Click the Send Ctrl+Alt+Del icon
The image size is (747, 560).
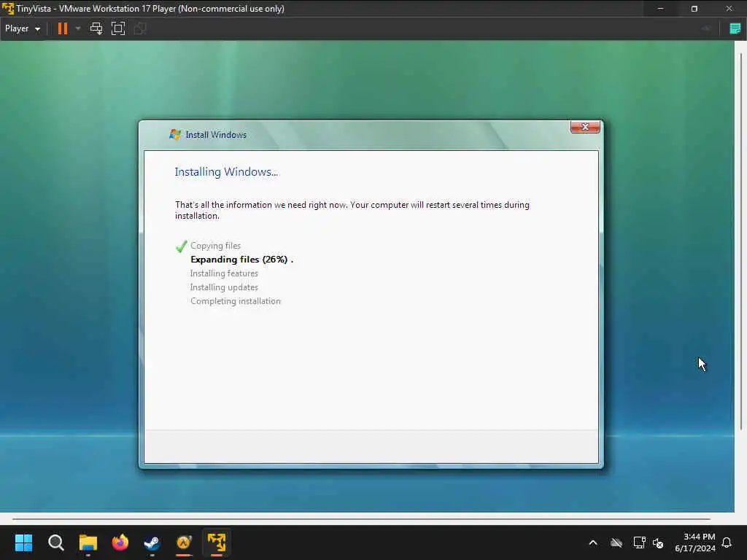[x=96, y=28]
